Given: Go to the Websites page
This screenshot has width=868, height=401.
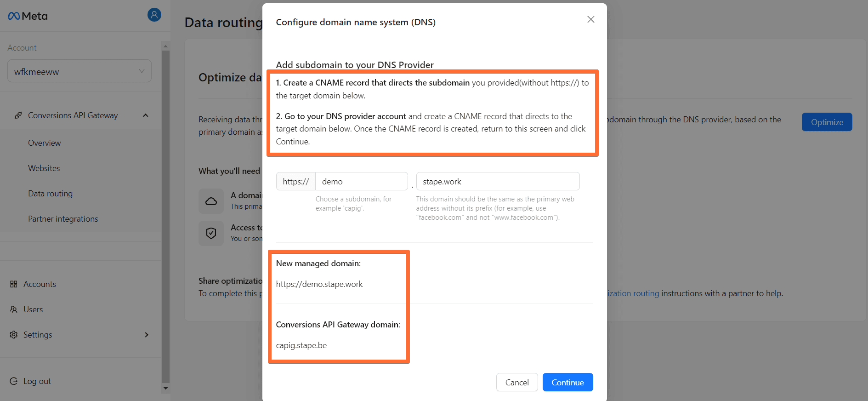Looking at the screenshot, I should pos(44,168).
